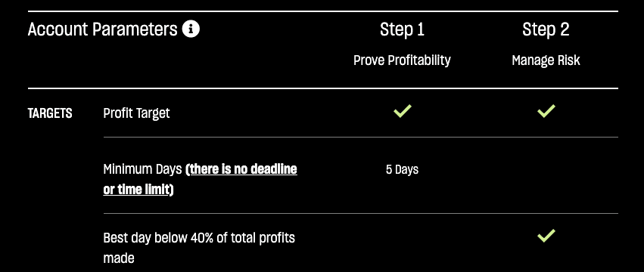Click the word 'made' in the best day rule
The image size is (644, 272).
119,258
